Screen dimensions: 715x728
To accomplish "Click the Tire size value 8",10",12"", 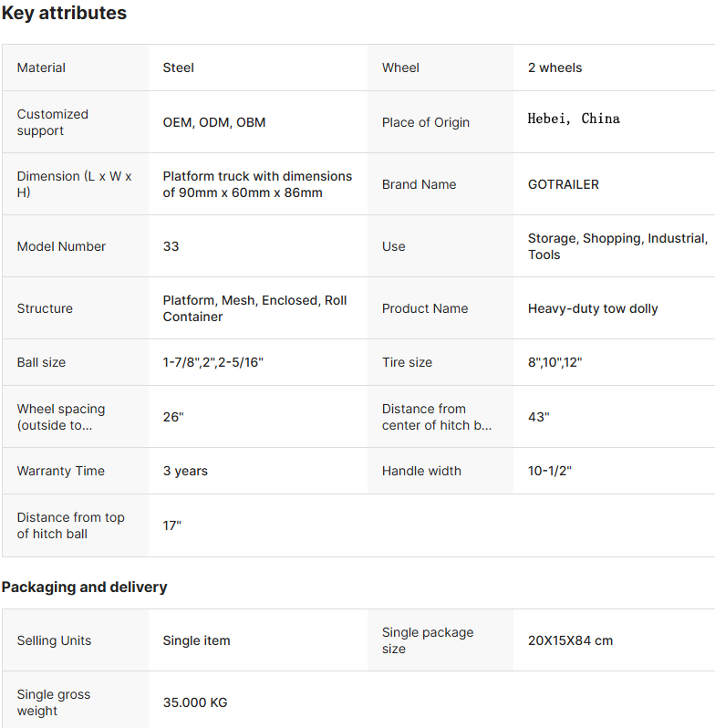I will point(554,362).
